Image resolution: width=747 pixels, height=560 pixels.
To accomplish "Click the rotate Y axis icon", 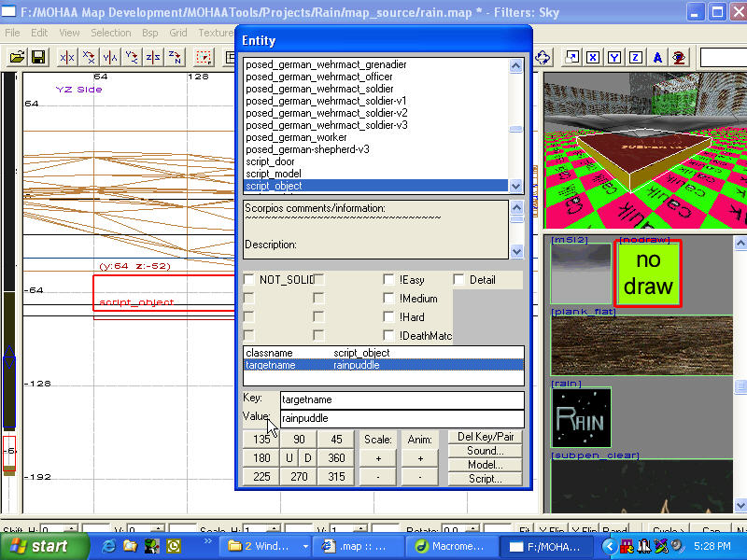I will pos(132,57).
